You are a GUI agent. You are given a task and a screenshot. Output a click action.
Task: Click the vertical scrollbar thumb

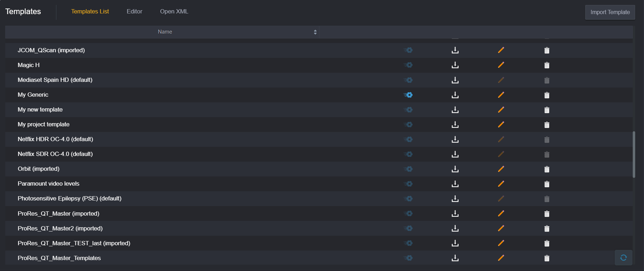634,155
